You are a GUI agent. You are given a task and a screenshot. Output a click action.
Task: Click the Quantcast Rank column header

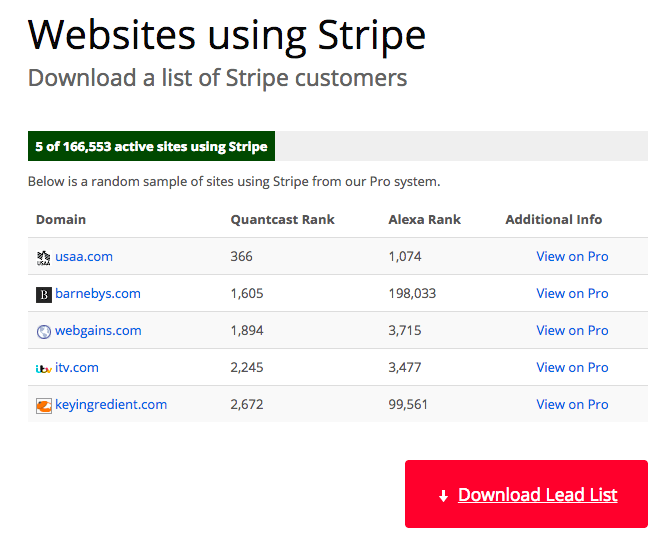coord(282,220)
